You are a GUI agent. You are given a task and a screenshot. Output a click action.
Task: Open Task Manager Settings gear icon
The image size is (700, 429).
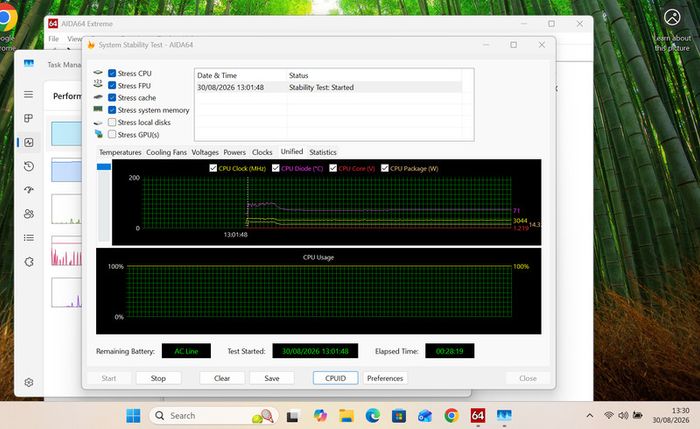(x=29, y=383)
